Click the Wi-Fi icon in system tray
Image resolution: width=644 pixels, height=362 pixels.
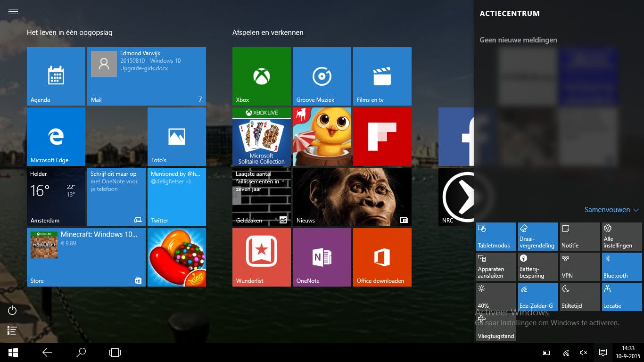pos(566,353)
